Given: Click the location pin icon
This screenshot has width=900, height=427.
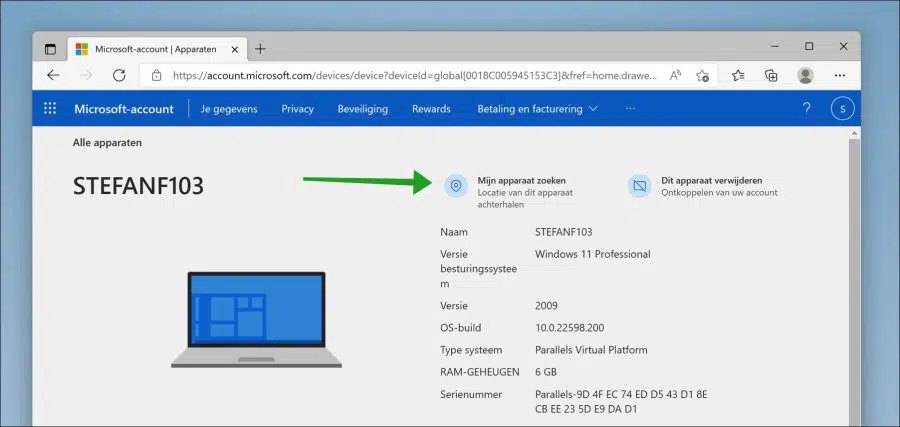Looking at the screenshot, I should click(x=456, y=186).
